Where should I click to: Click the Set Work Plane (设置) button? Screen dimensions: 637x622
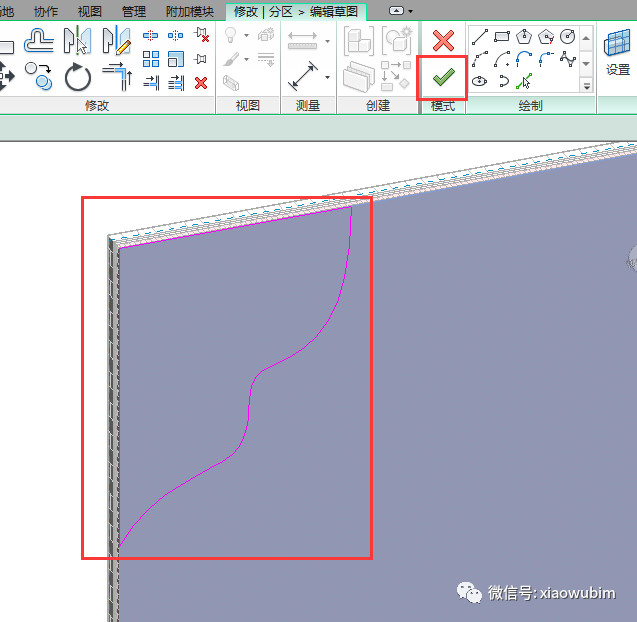pyautogui.click(x=618, y=52)
